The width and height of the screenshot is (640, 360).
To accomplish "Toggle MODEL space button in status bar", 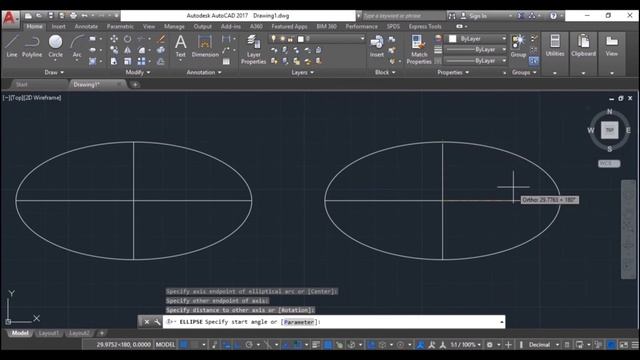I will 165,345.
